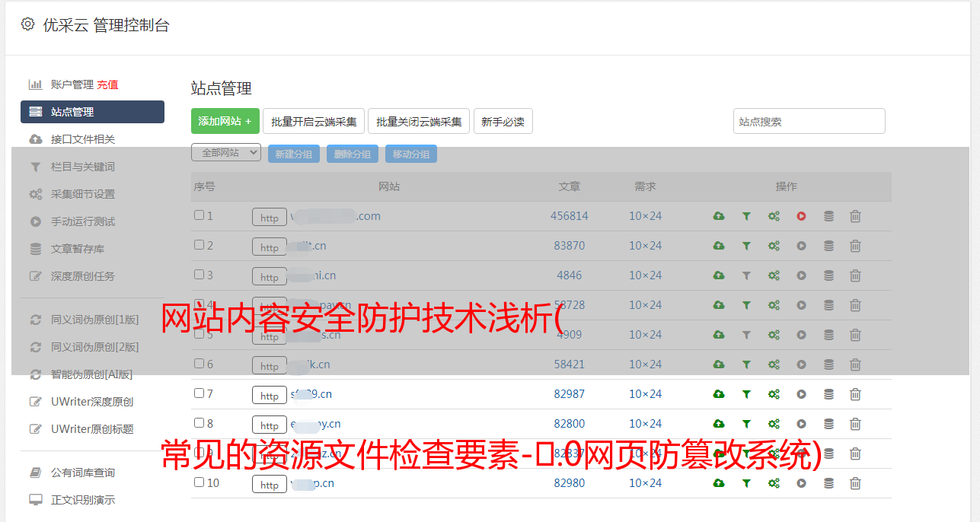Viewport: 980px width, 522px height.
Task: Click the cloud upload icon in row 1
Action: [719, 216]
